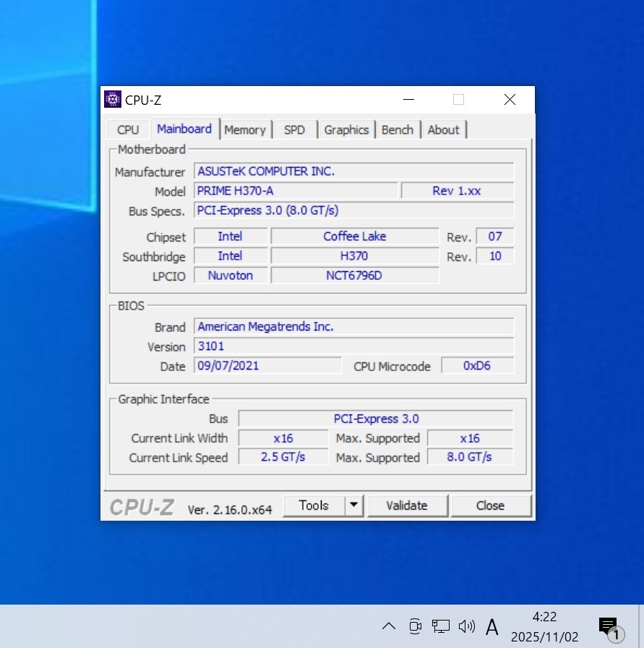The height and width of the screenshot is (648, 644).
Task: Click the Close button at bottom right
Action: click(490, 506)
